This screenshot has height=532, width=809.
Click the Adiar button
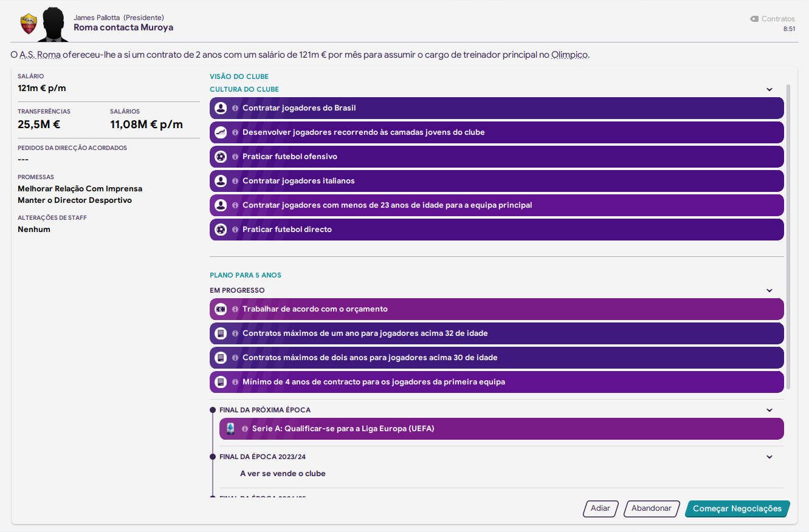(601, 509)
